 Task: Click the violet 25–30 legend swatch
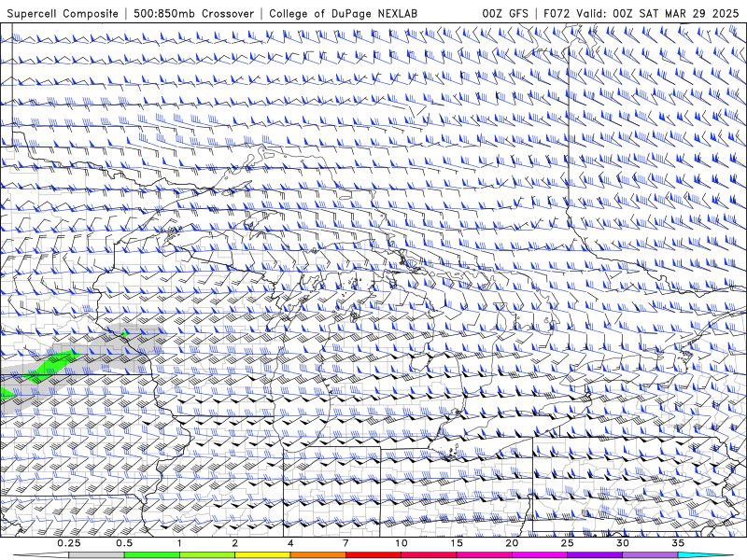click(595, 555)
